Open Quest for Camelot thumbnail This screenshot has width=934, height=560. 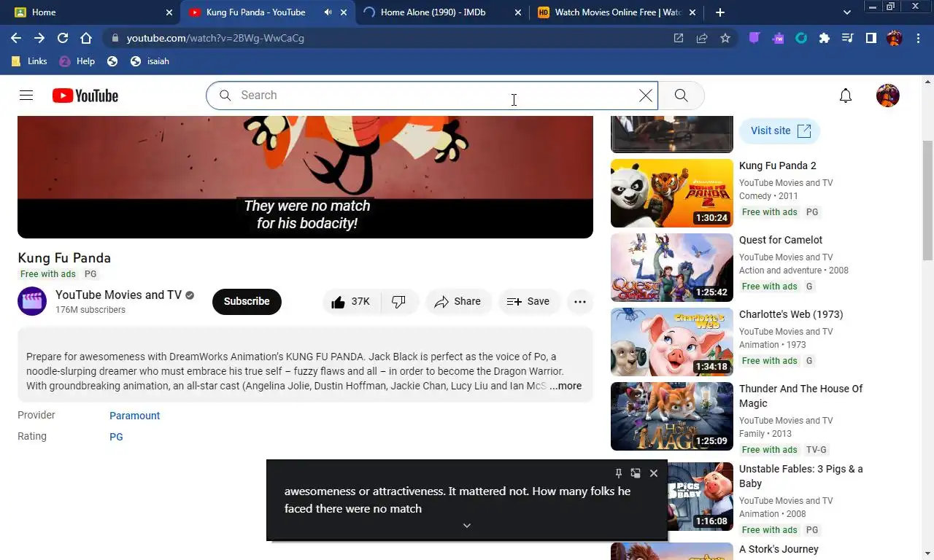click(x=672, y=268)
